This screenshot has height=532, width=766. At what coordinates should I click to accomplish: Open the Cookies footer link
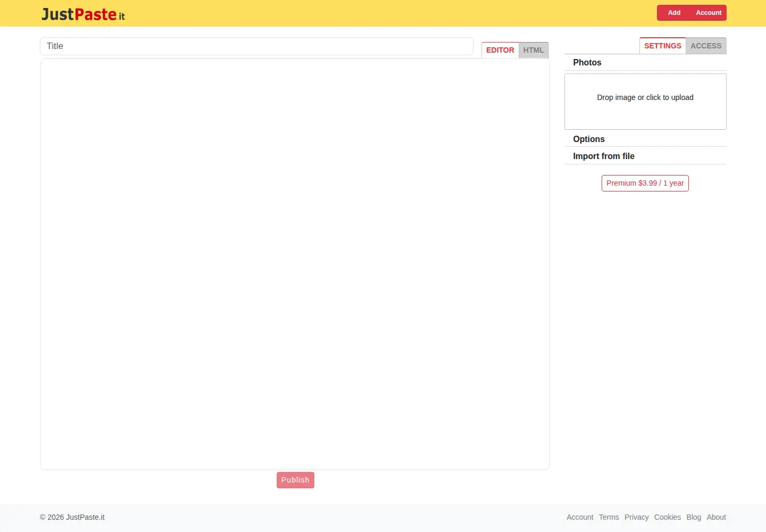click(x=668, y=517)
